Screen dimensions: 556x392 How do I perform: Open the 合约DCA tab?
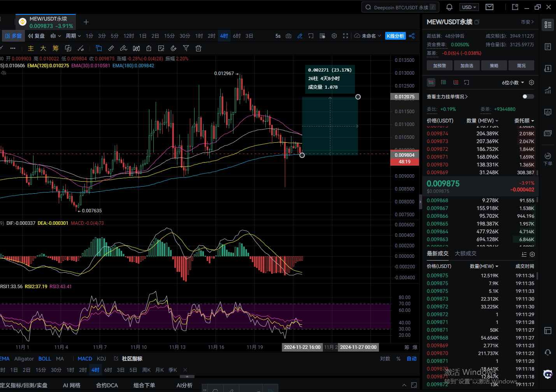107,385
